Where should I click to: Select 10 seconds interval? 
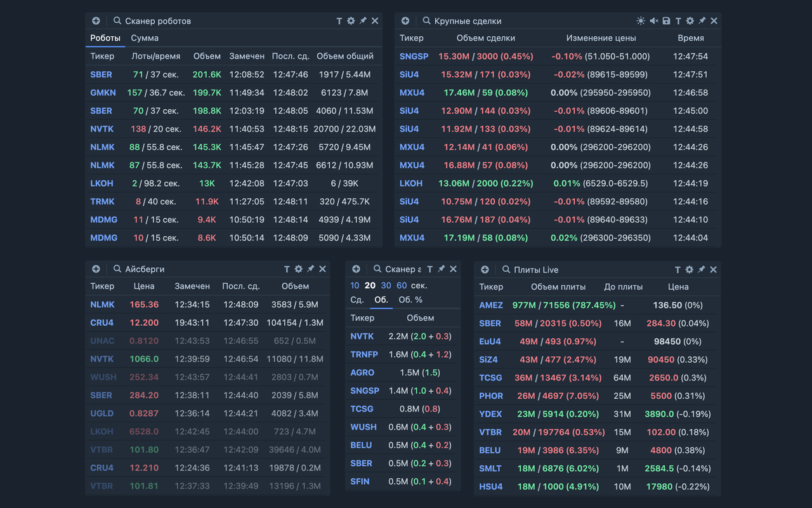click(x=355, y=286)
